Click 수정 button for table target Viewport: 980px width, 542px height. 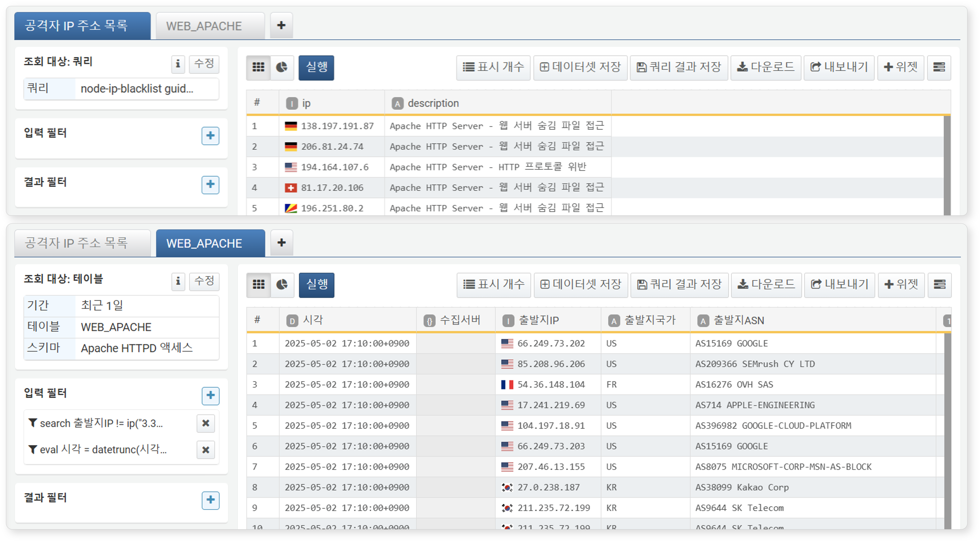[205, 281]
